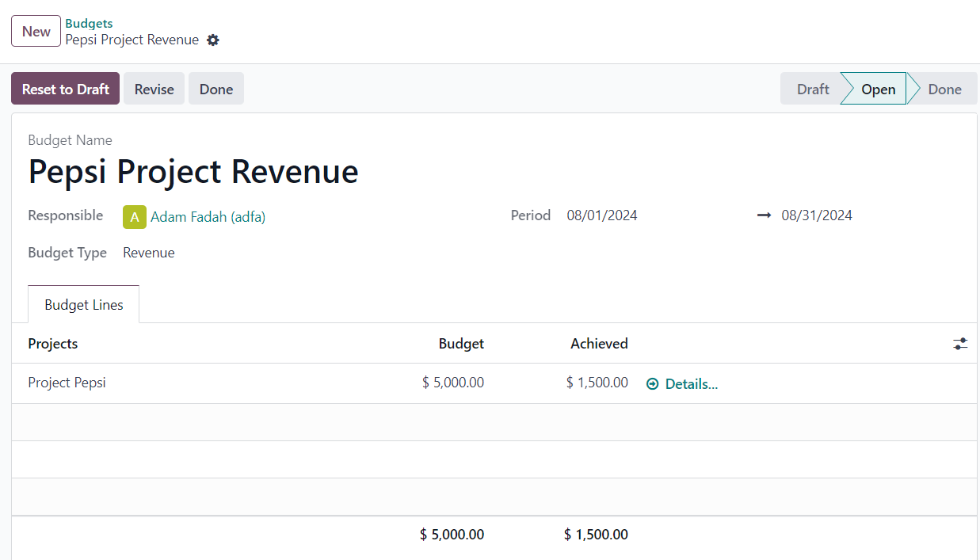The height and width of the screenshot is (560, 980).
Task: Select the Project Pepsi line
Action: tap(67, 383)
